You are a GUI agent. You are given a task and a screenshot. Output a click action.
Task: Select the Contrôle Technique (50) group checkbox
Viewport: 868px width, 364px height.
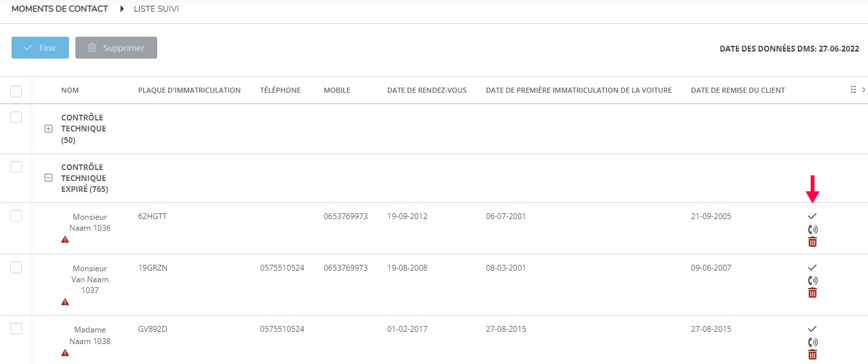[x=17, y=117]
